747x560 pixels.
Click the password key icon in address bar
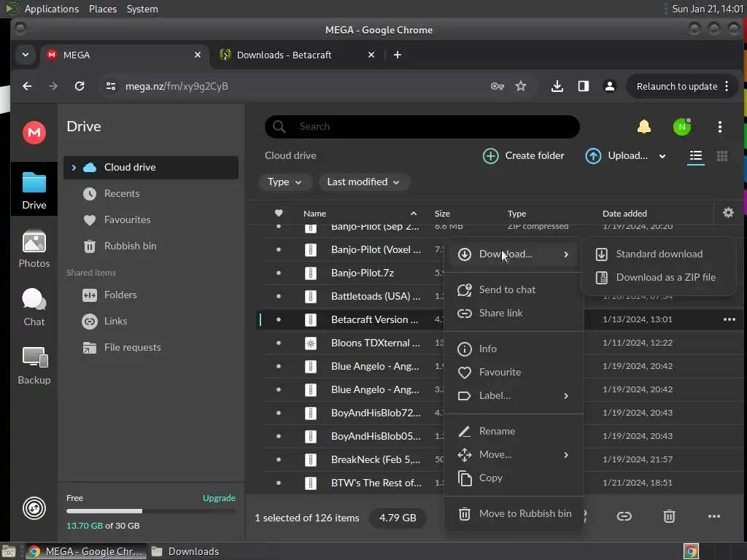[497, 86]
